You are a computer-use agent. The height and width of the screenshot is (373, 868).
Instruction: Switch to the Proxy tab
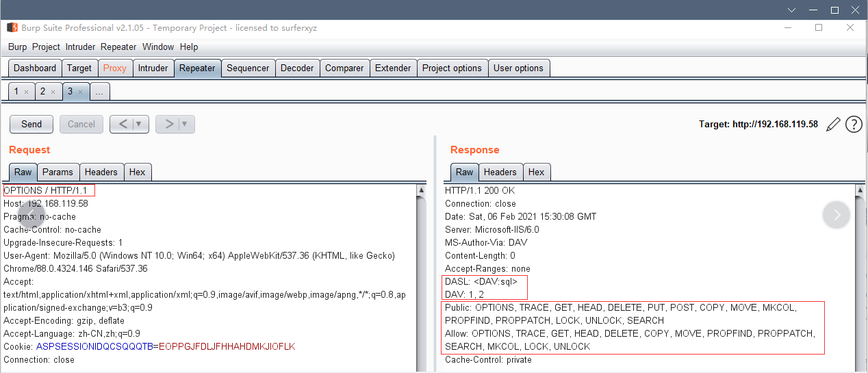click(115, 68)
